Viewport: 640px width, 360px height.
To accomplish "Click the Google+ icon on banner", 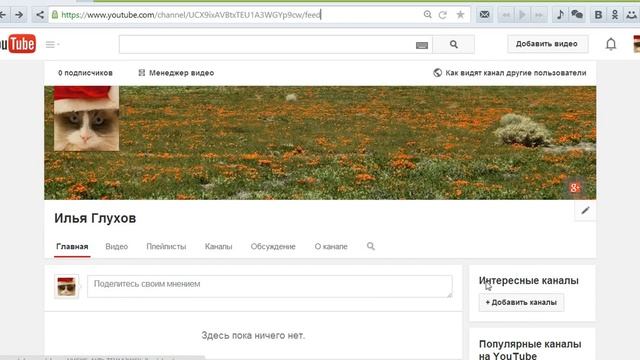I will (575, 188).
